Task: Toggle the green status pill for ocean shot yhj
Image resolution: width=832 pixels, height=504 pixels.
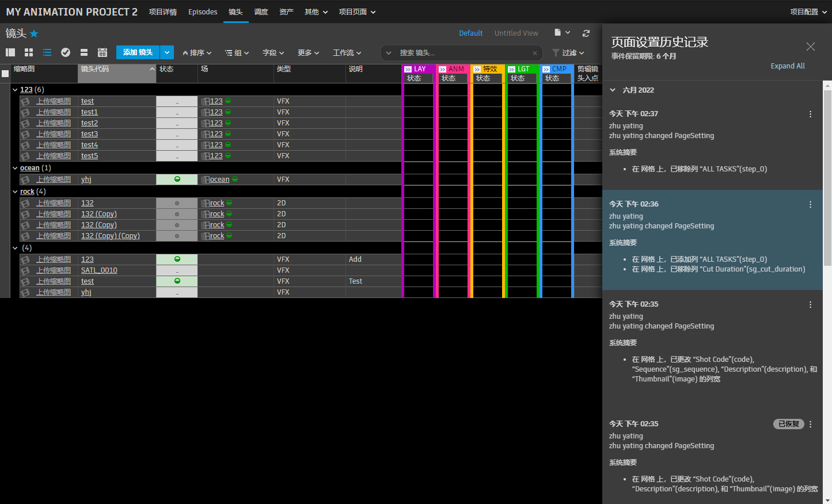Action: (177, 179)
